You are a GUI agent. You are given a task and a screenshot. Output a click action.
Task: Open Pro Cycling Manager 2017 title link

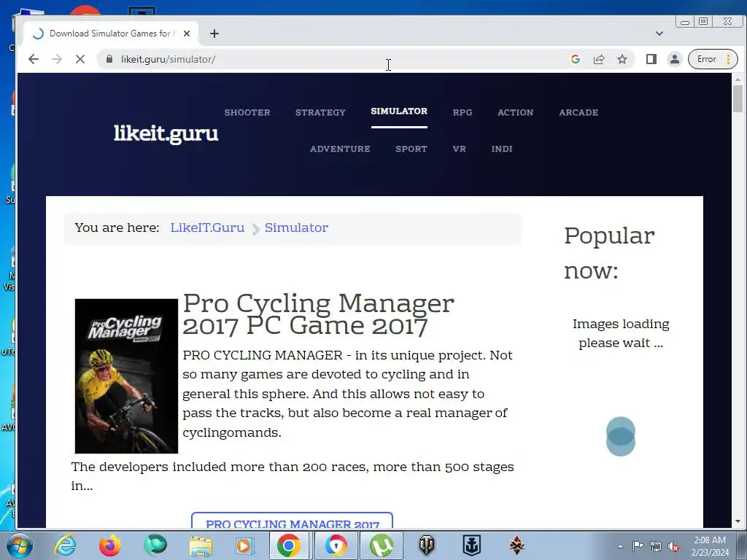[x=318, y=314]
